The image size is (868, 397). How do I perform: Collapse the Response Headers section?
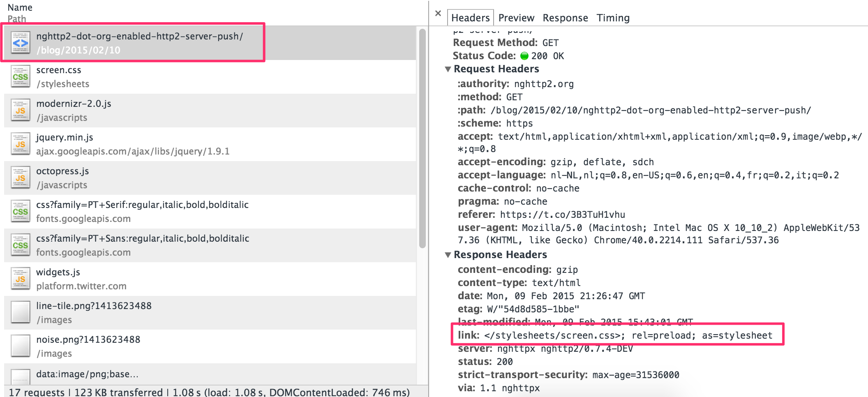[x=448, y=255]
